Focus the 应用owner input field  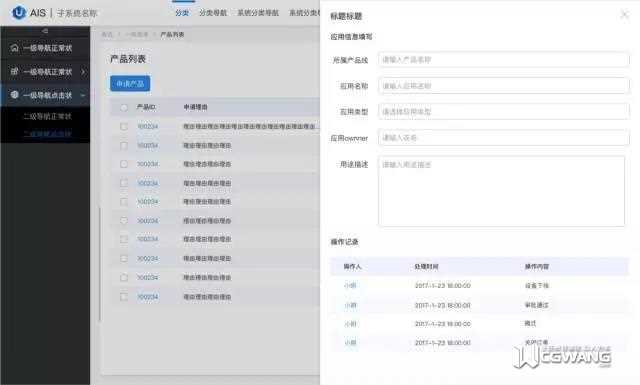[504, 138]
